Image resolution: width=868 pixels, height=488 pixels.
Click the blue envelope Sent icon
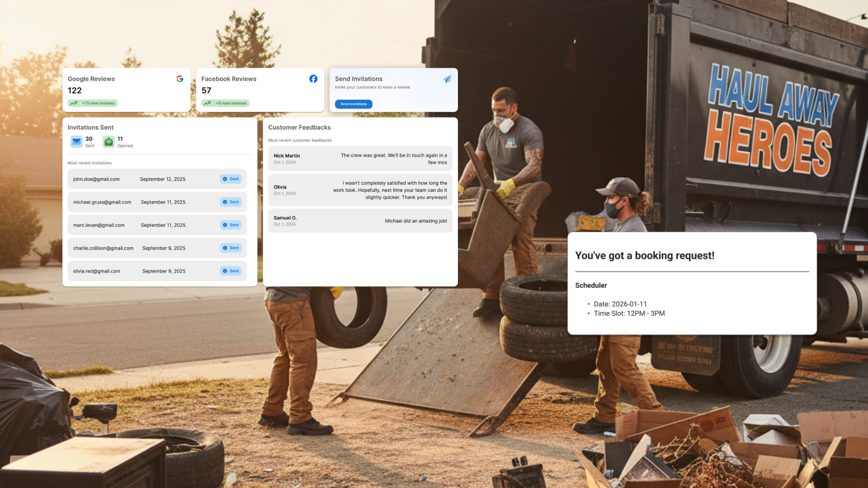[76, 142]
